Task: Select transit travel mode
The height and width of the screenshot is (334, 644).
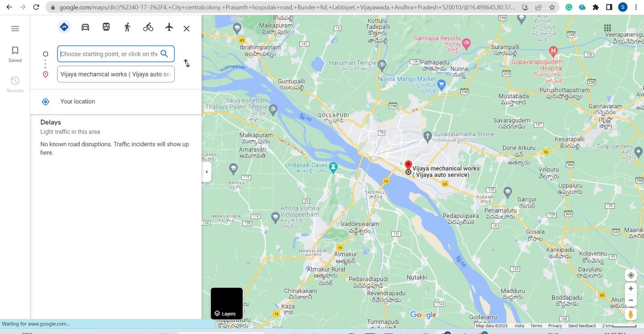Action: pos(106,27)
